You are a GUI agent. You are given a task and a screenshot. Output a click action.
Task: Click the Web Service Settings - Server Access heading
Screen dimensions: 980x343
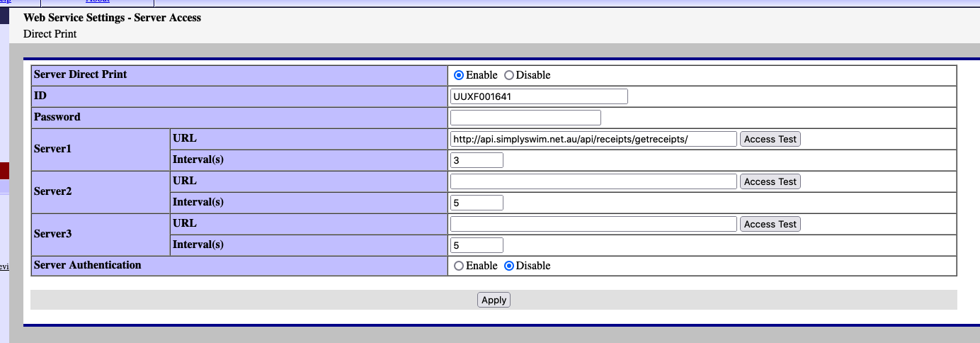tap(113, 18)
